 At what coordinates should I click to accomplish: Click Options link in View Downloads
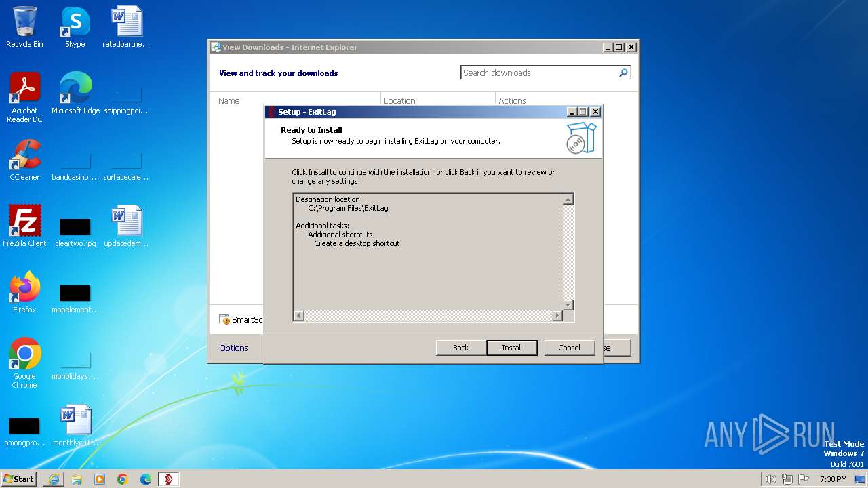click(233, 348)
